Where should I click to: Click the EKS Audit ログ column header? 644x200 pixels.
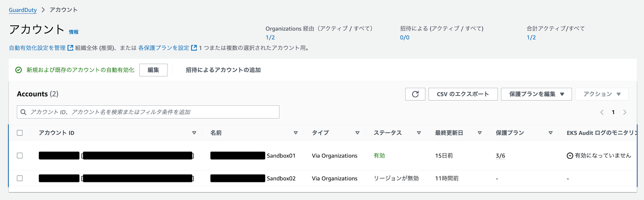[601, 133]
